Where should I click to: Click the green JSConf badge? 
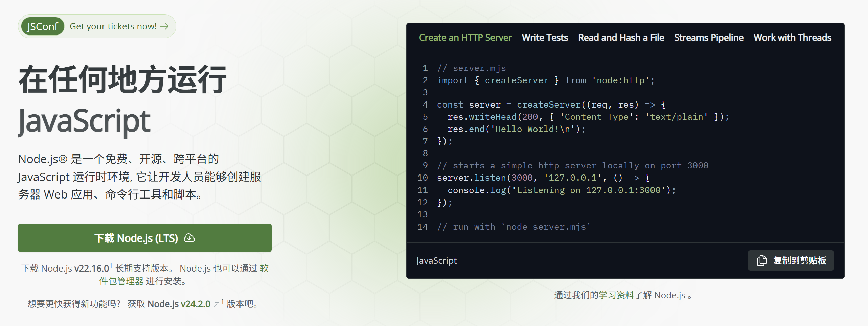[43, 26]
